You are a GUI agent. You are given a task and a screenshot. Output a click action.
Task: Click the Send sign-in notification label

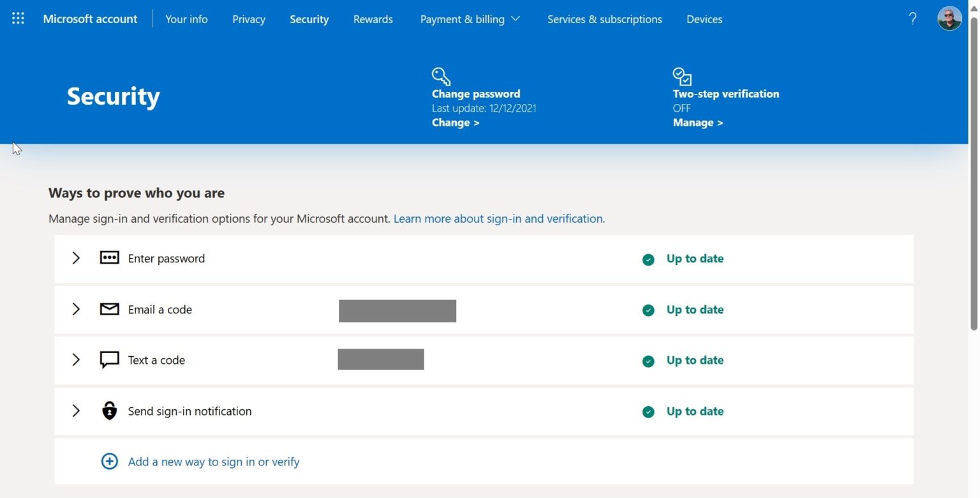pyautogui.click(x=190, y=411)
